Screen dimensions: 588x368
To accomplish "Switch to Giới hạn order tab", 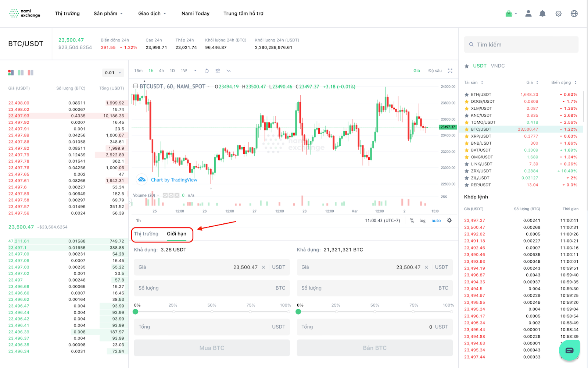I will click(177, 234).
